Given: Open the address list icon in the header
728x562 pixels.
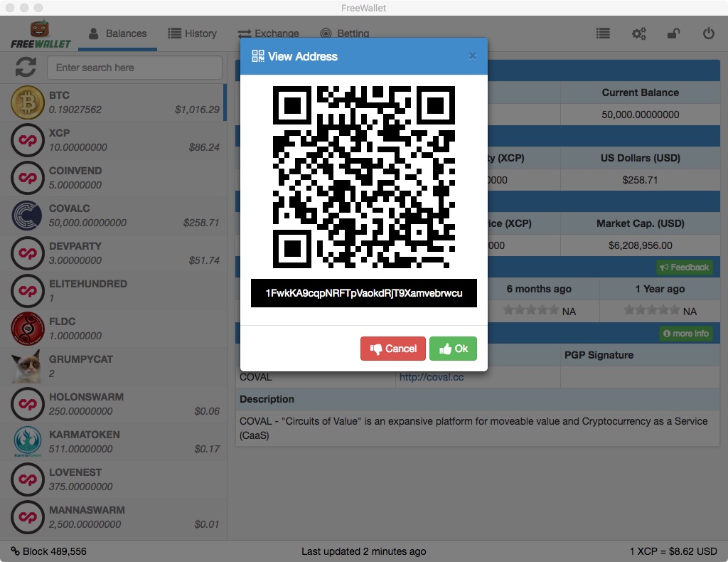Looking at the screenshot, I should [x=603, y=33].
